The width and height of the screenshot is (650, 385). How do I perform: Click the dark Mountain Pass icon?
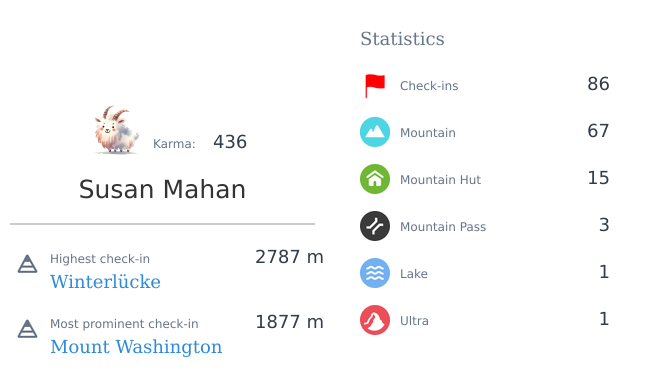(x=375, y=226)
